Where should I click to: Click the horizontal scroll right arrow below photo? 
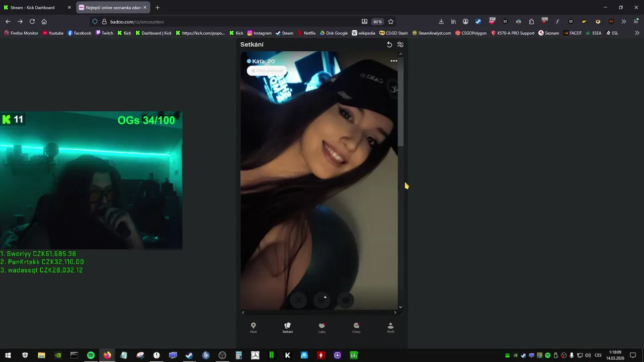pos(395,312)
